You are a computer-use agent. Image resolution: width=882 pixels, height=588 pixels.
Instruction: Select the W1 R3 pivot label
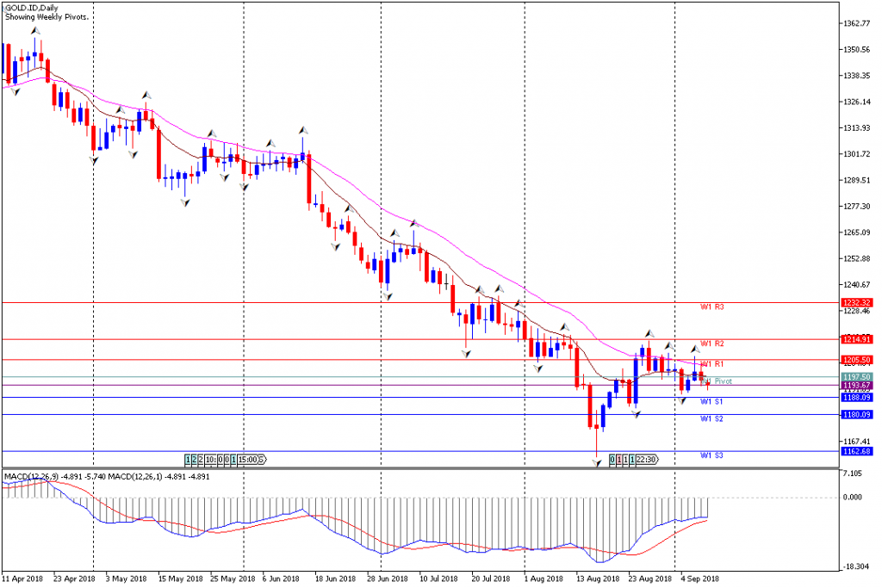(711, 307)
